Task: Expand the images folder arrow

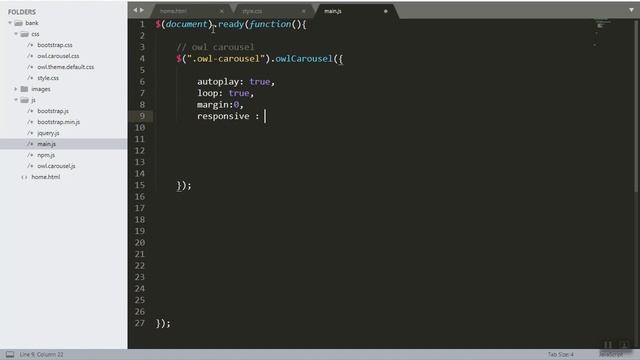Action: point(16,89)
